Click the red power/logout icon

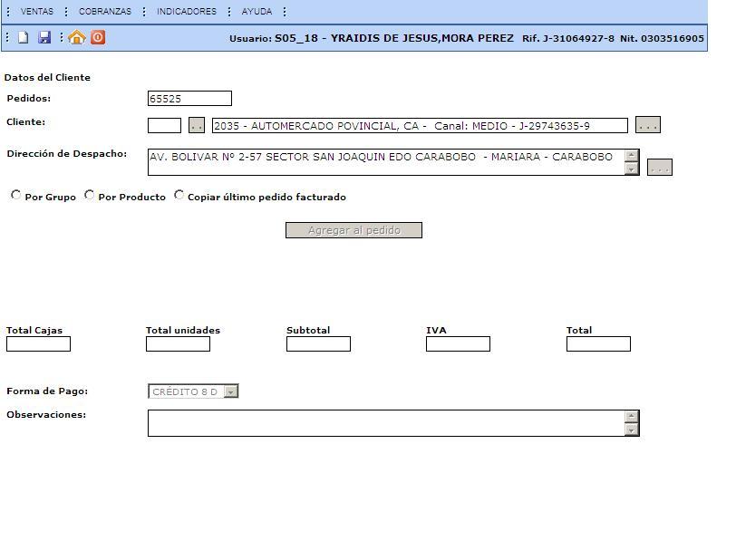(98, 37)
